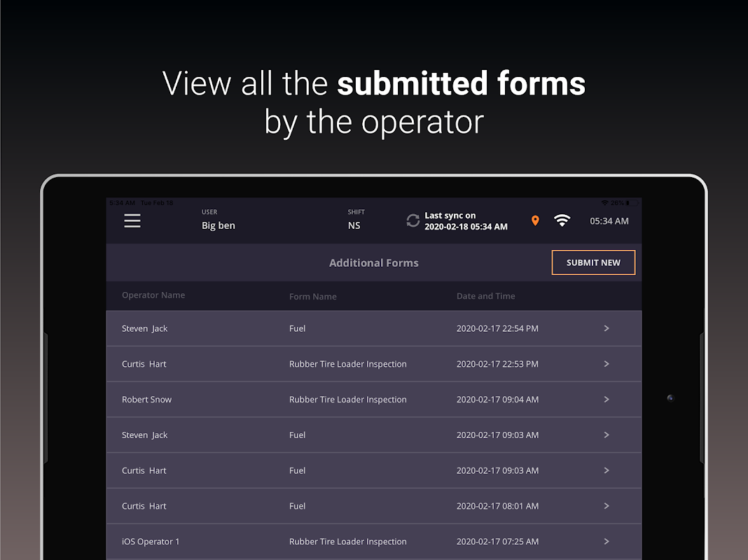Open the hamburger menu

pos(132,220)
